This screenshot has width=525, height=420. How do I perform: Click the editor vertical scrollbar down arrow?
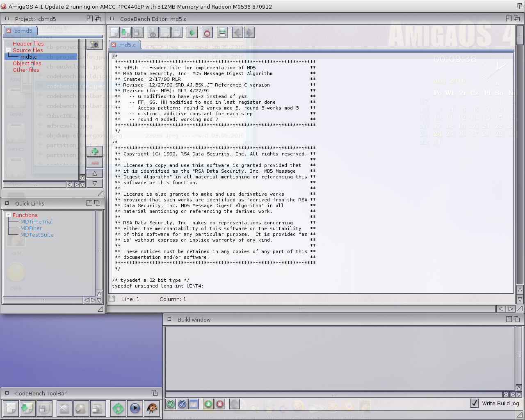point(520,299)
